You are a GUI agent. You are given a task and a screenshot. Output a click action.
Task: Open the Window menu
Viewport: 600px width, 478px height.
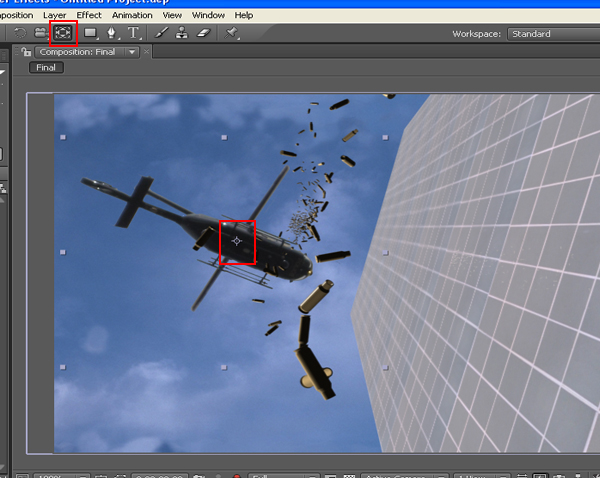click(x=208, y=15)
